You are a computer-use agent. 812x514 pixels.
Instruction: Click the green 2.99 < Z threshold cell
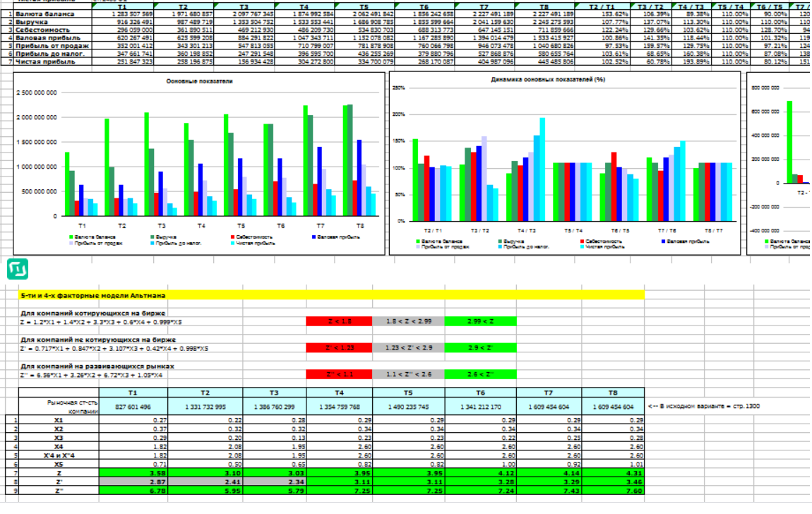pos(480,321)
